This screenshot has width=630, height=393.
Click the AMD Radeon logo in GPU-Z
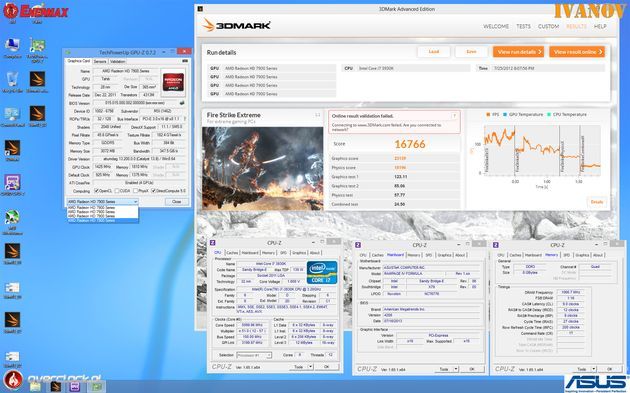click(x=173, y=82)
